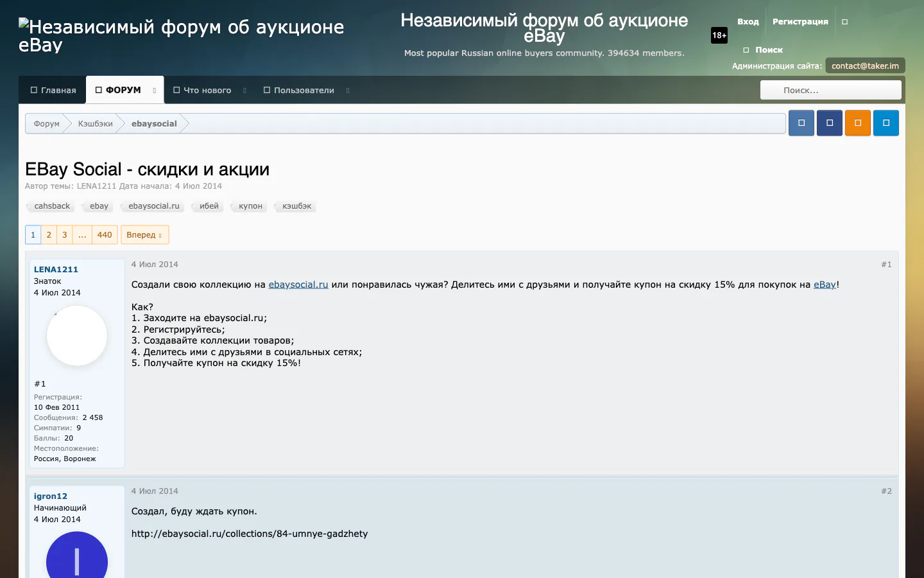Open igron12's blue avatar
The height and width of the screenshot is (578, 924).
77,556
